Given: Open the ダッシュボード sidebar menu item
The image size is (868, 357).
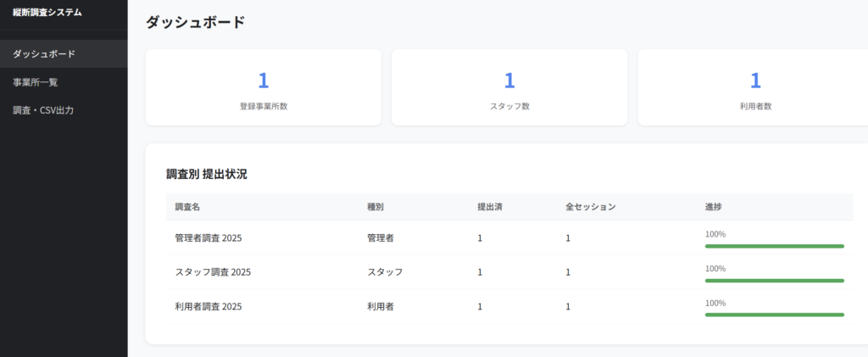Looking at the screenshot, I should pyautogui.click(x=44, y=54).
